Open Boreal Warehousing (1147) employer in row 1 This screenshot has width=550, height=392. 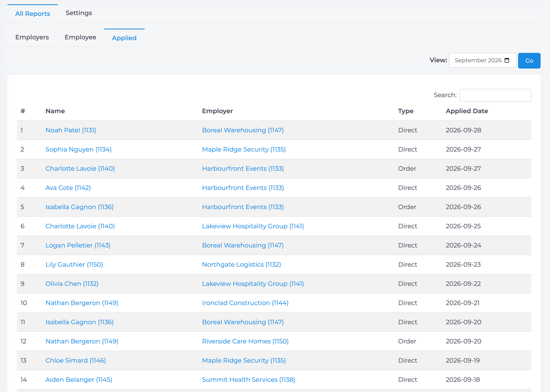click(243, 130)
